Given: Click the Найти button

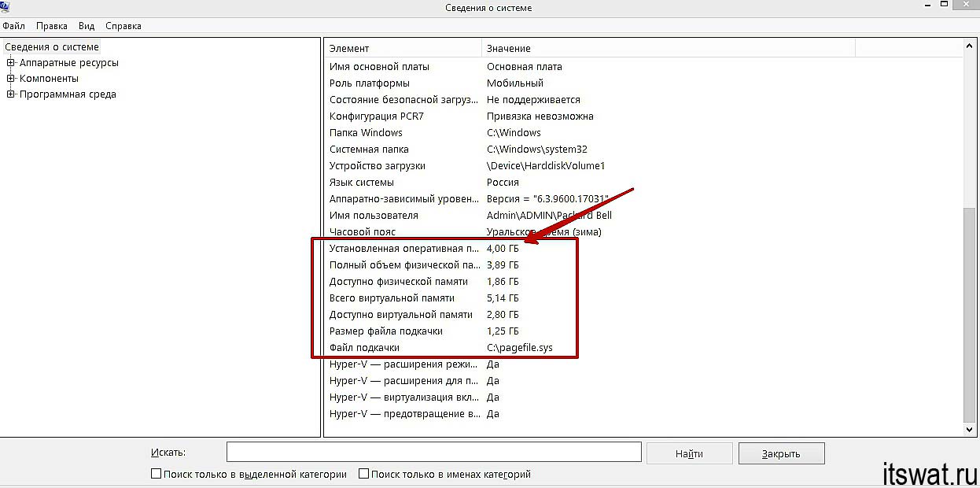Looking at the screenshot, I should (689, 453).
